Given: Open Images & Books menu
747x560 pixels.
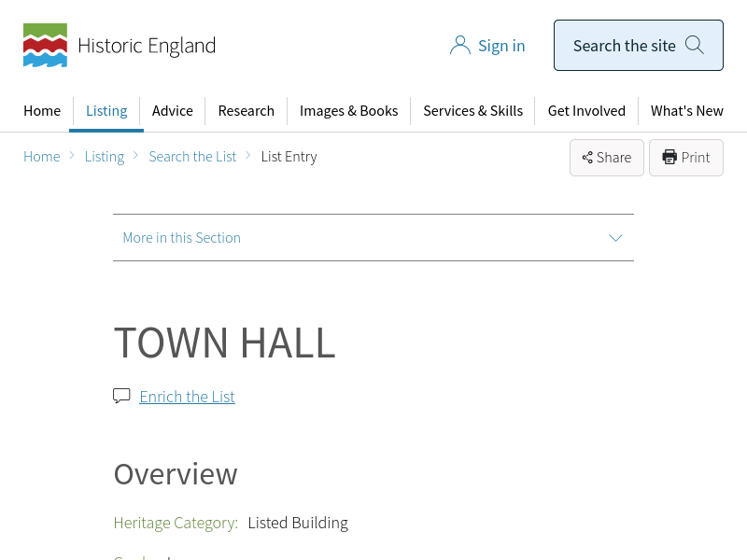Looking at the screenshot, I should coord(348,111).
